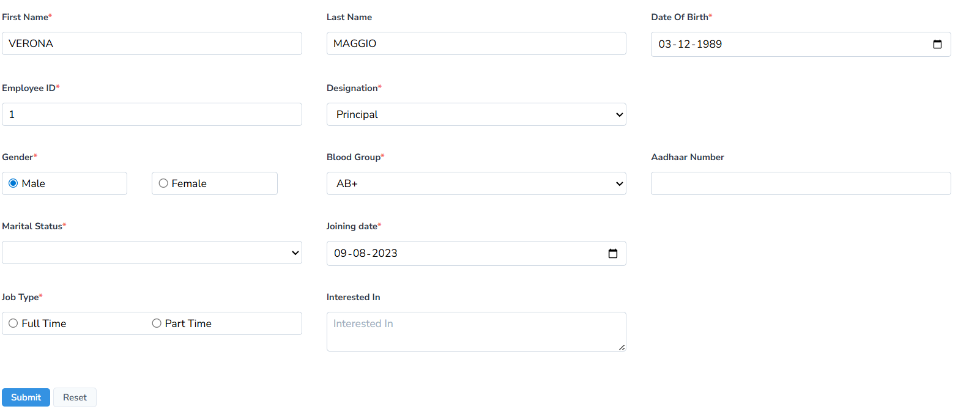Select the Female gender radio button
The image size is (980, 420).
pos(163,183)
